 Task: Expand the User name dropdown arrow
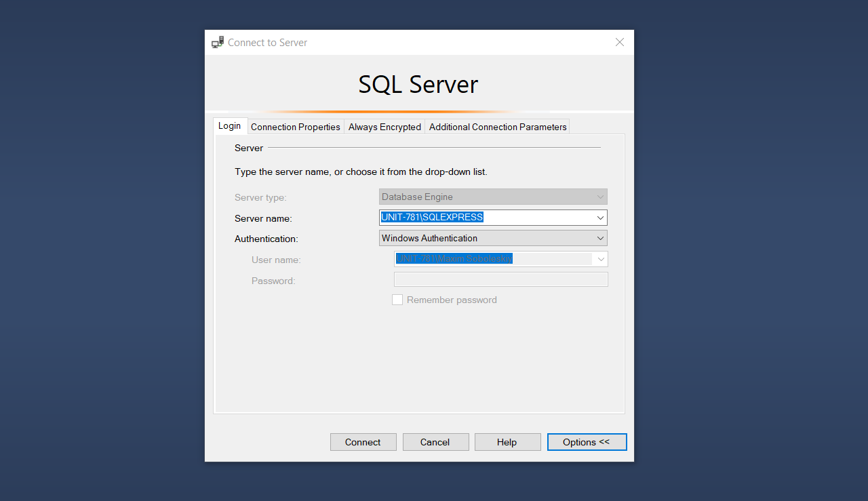click(x=600, y=259)
